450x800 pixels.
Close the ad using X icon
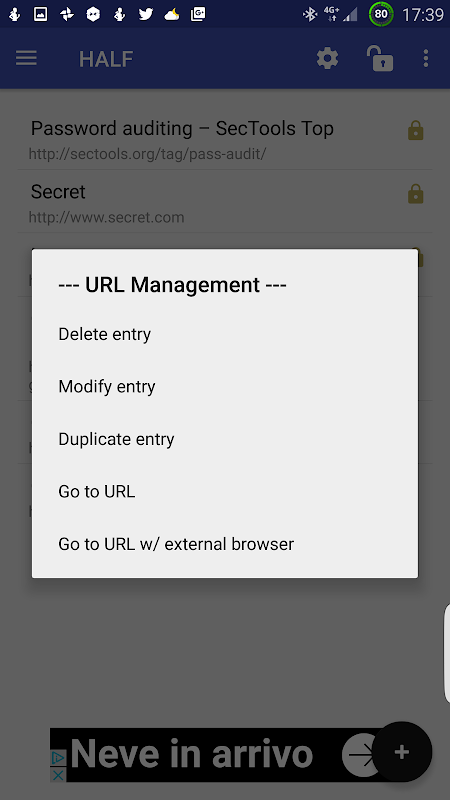coord(58,776)
